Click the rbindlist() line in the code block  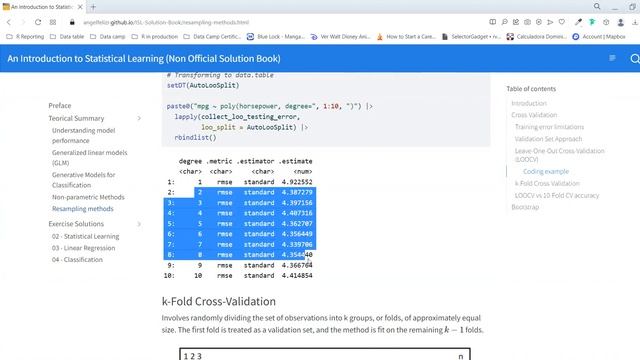pos(195,138)
